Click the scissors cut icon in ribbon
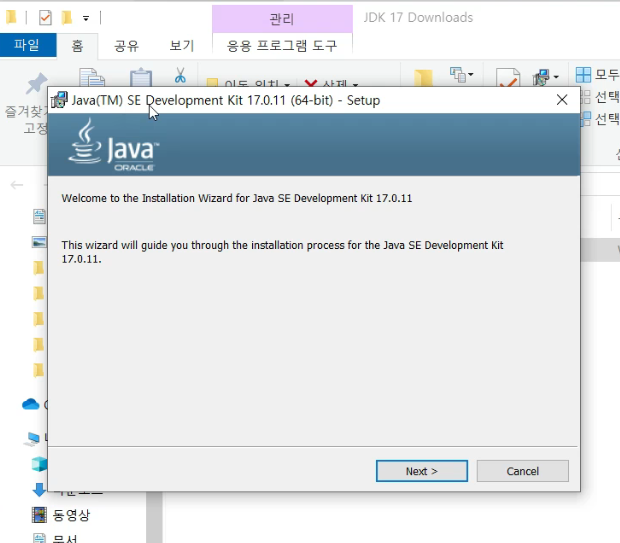The width and height of the screenshot is (620, 543). 180,75
